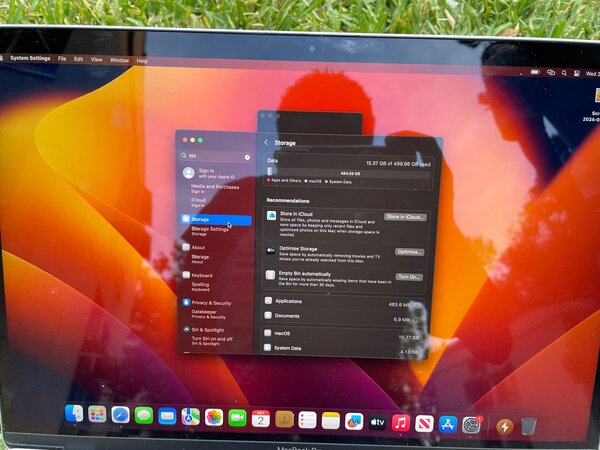This screenshot has height=450, width=600.
Task: Select Media and Purchases in the sidebar
Action: tap(216, 189)
